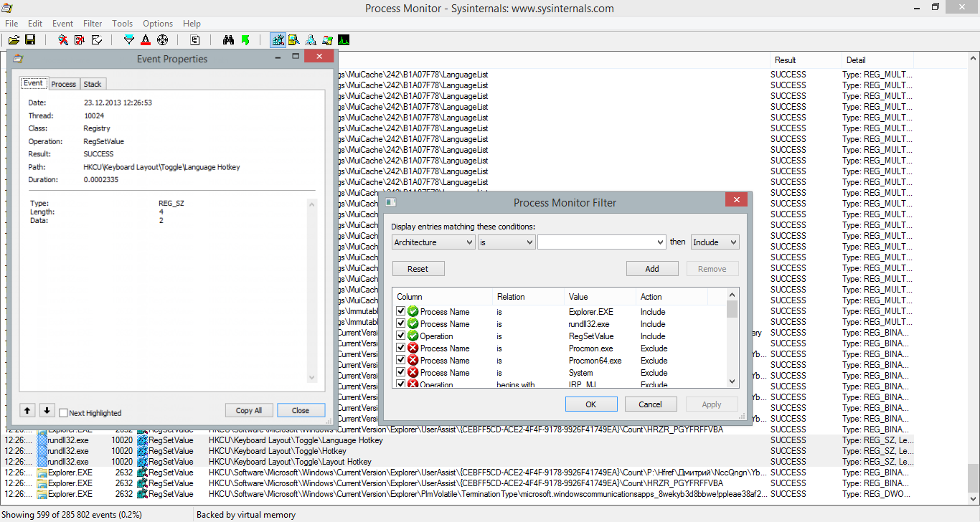
Task: Click the 'Backed by virtual memory' status text
Action: 246,515
